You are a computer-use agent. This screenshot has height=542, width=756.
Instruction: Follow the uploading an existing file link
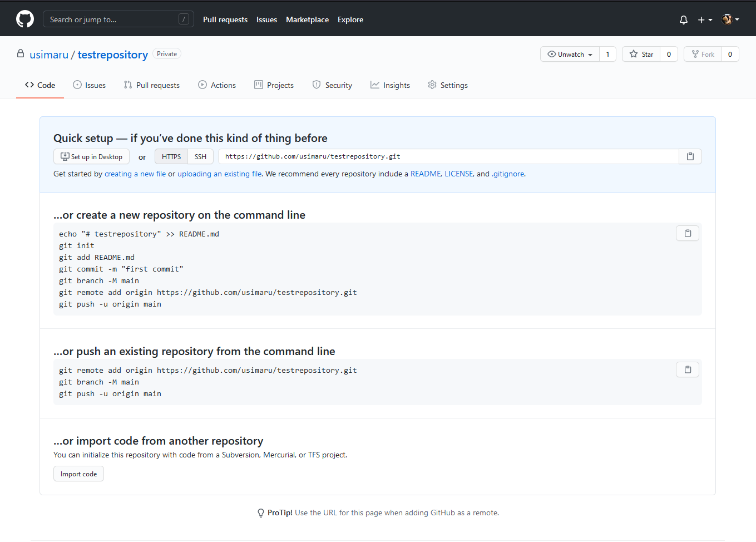pyautogui.click(x=219, y=174)
